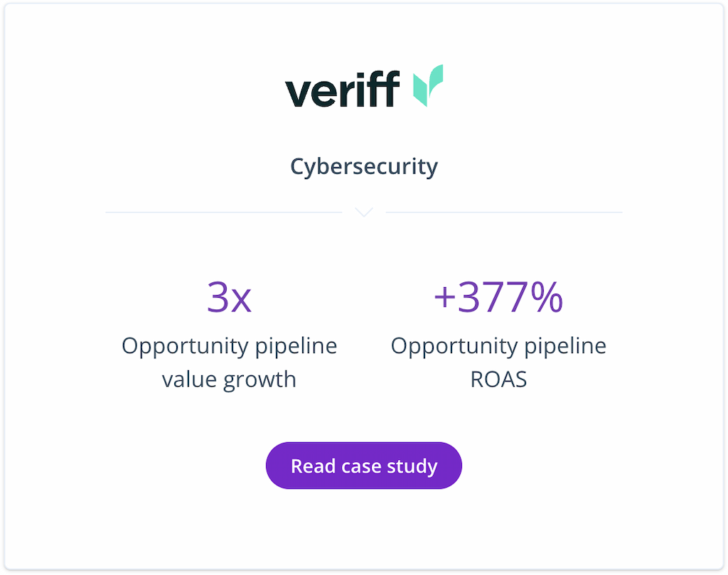The width and height of the screenshot is (728, 575).
Task: Click the veriff wordmark text
Action: pyautogui.click(x=342, y=89)
